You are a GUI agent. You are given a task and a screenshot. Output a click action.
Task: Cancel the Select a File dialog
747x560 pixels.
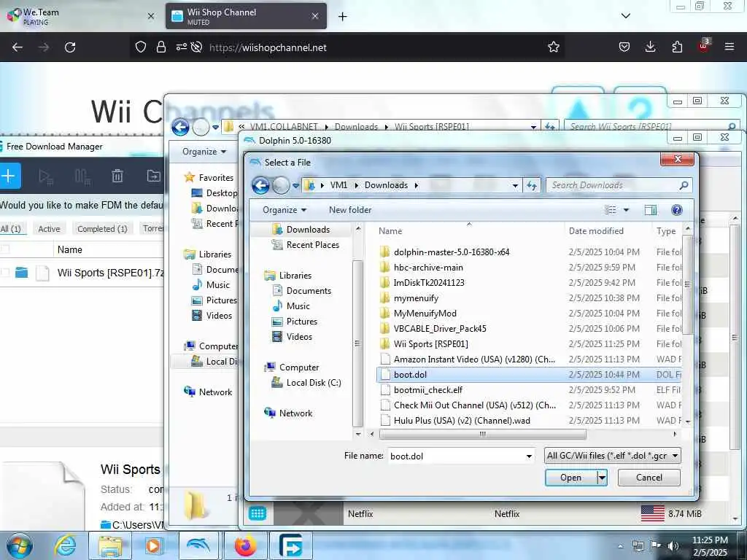[x=649, y=477]
